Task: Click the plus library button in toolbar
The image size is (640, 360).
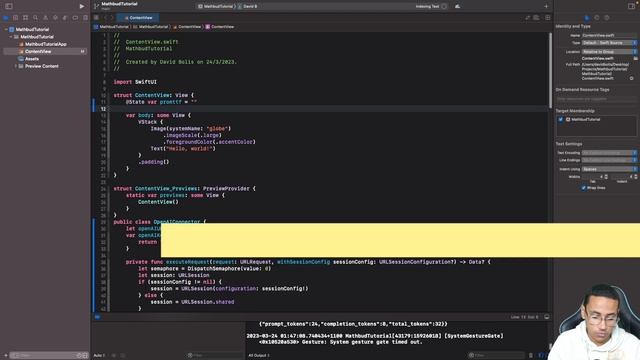Action: [546, 6]
